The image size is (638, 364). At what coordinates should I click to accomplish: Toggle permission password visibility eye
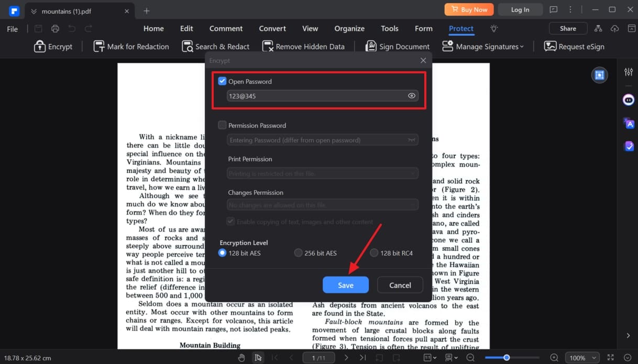click(412, 140)
